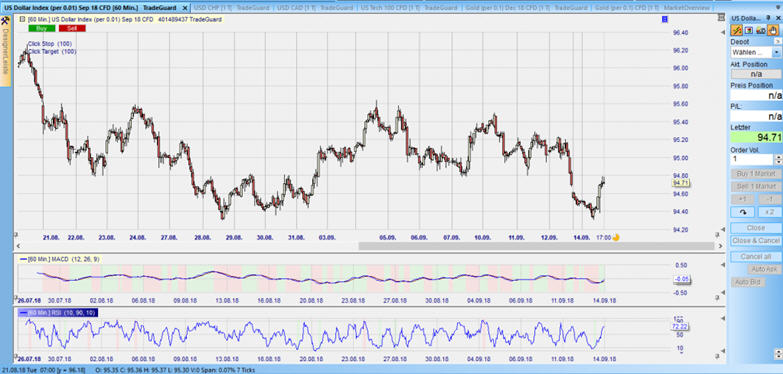Click Close & Cancel button
Viewport: 783px width, 374px height.
[756, 241]
